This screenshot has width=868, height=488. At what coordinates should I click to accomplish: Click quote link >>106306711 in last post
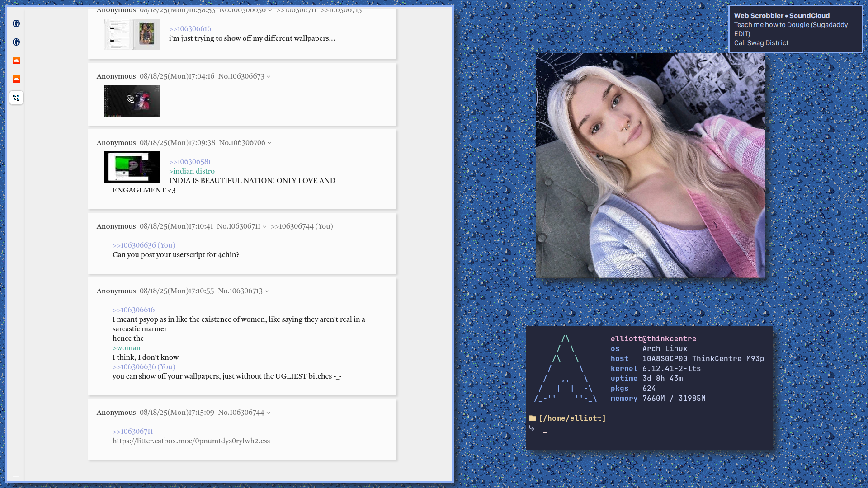coord(132,432)
